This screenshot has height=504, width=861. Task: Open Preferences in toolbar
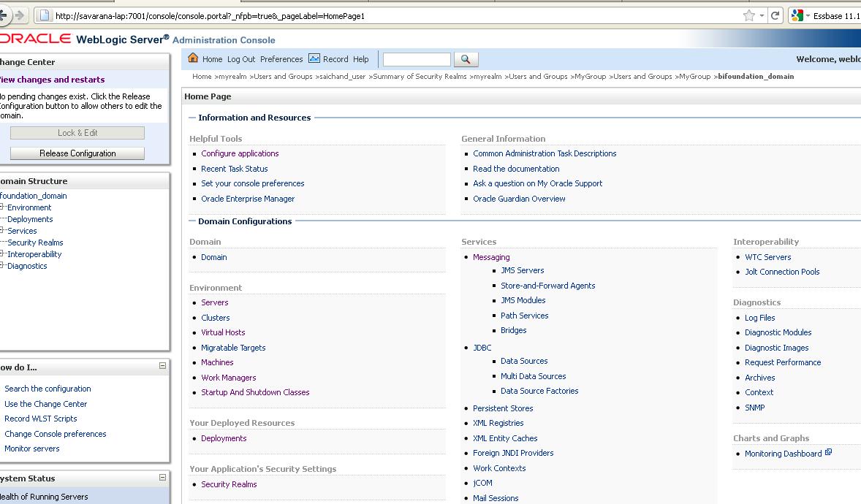point(281,59)
